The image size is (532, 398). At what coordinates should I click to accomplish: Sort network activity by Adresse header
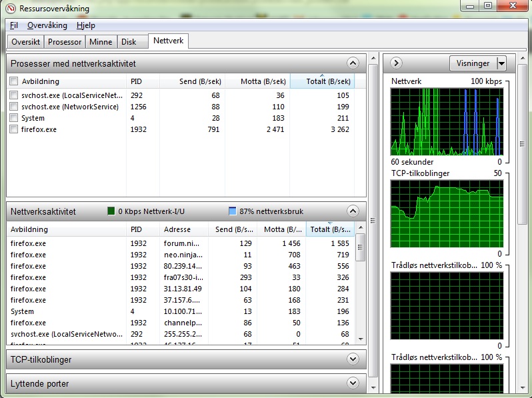click(183, 229)
